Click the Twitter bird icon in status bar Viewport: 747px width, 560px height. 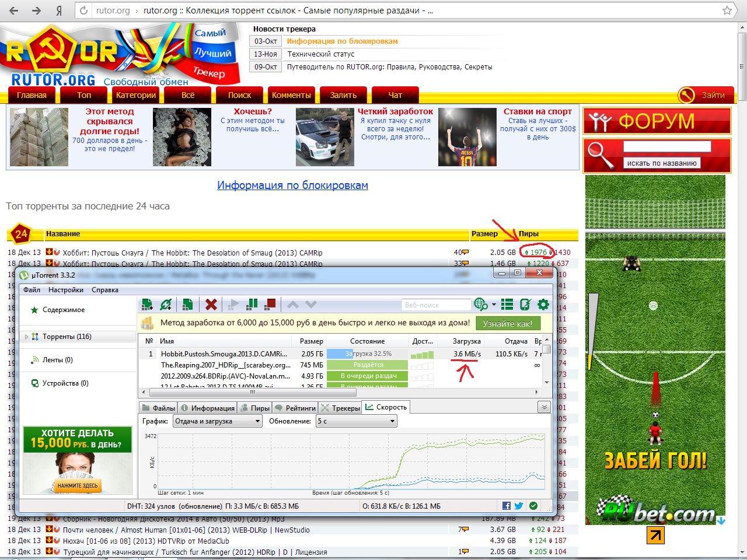click(x=518, y=506)
